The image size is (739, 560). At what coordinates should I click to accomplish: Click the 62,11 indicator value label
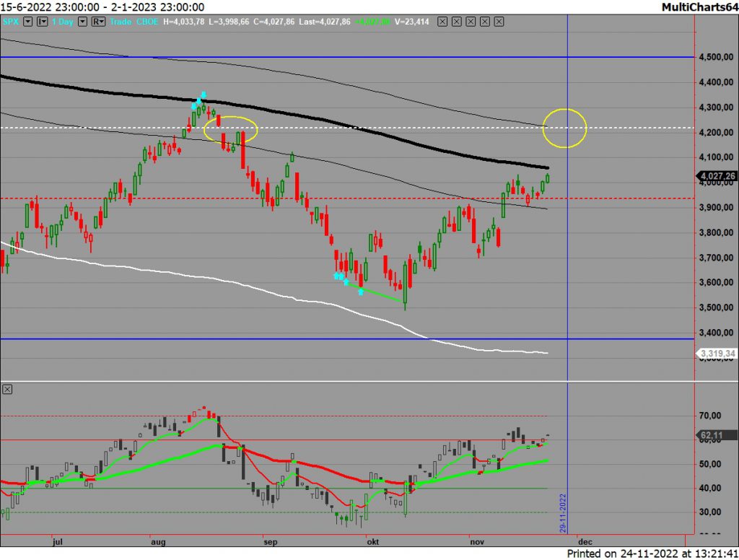point(713,434)
